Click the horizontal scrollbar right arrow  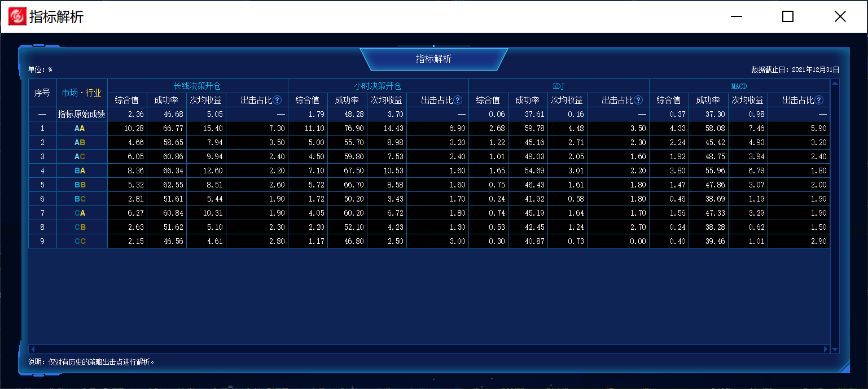(x=826, y=349)
